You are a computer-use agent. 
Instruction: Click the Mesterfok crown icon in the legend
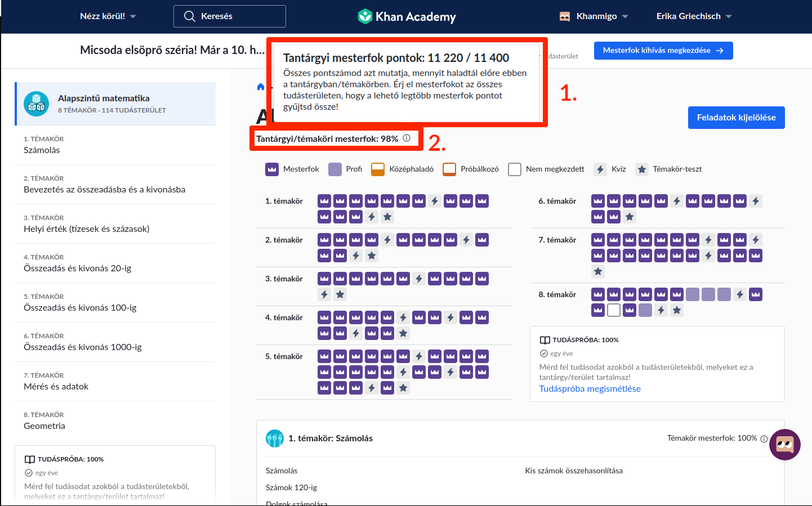tap(272, 169)
